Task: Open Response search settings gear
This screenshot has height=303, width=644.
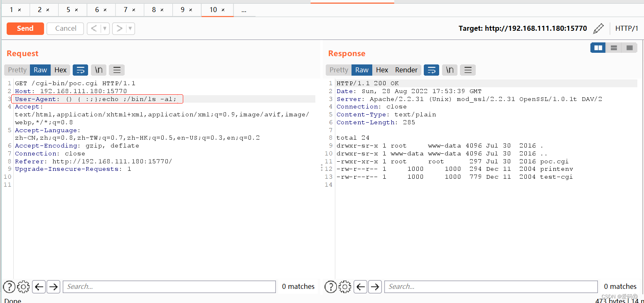Action: 345,286
